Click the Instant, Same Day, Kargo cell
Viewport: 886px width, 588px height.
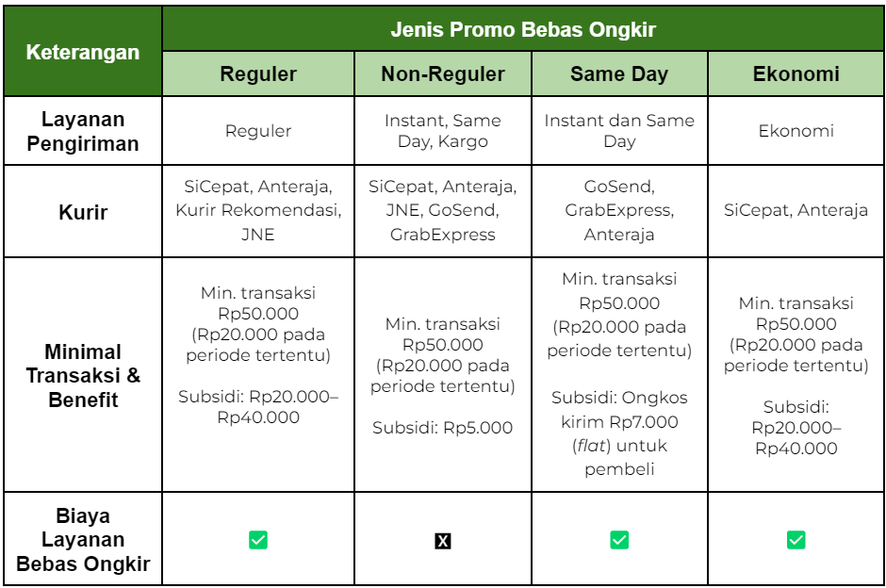click(442, 131)
